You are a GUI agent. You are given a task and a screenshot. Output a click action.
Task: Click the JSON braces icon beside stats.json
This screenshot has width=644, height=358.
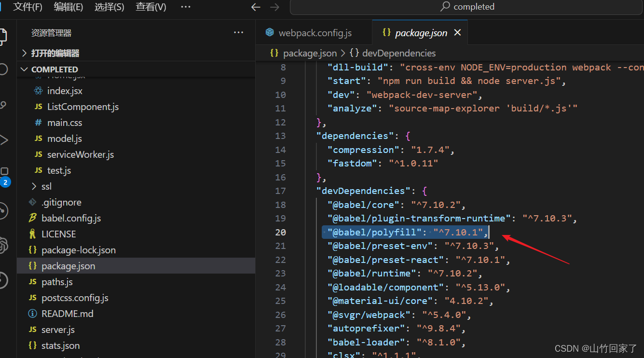(32, 345)
